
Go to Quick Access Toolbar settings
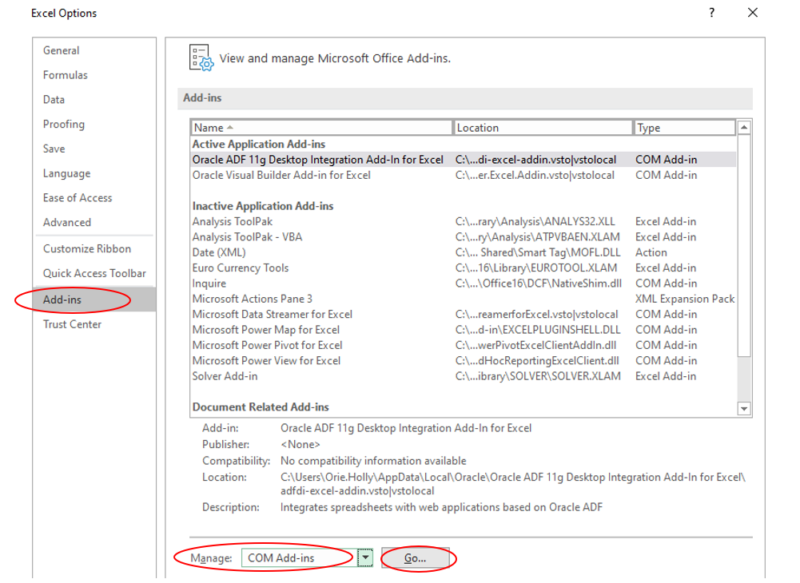94,273
